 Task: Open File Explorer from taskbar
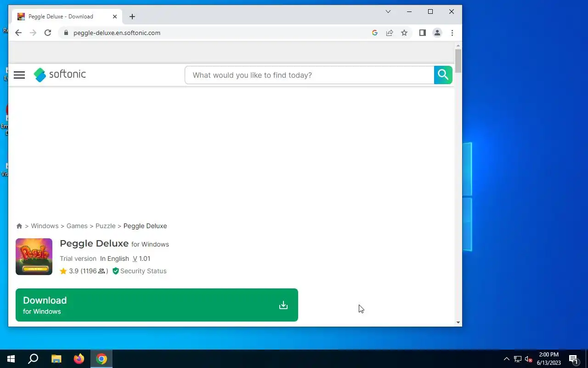pos(56,359)
